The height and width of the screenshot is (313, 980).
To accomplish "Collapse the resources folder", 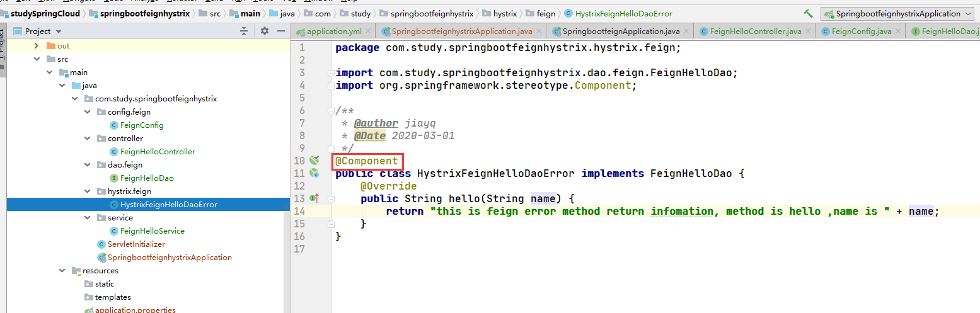I will (62, 271).
